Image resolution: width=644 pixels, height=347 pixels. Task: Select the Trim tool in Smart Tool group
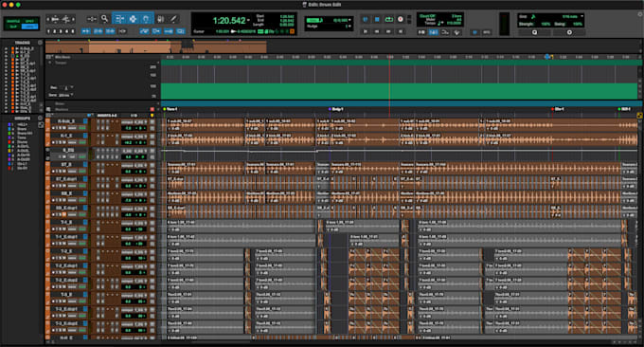point(119,19)
